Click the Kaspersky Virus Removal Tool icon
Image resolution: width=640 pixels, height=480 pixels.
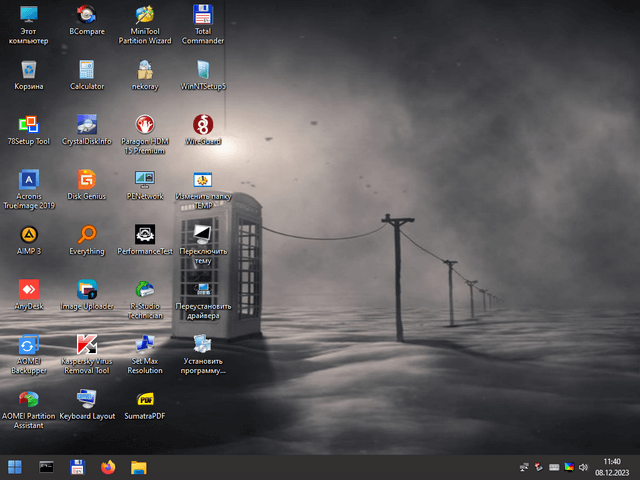click(x=87, y=345)
